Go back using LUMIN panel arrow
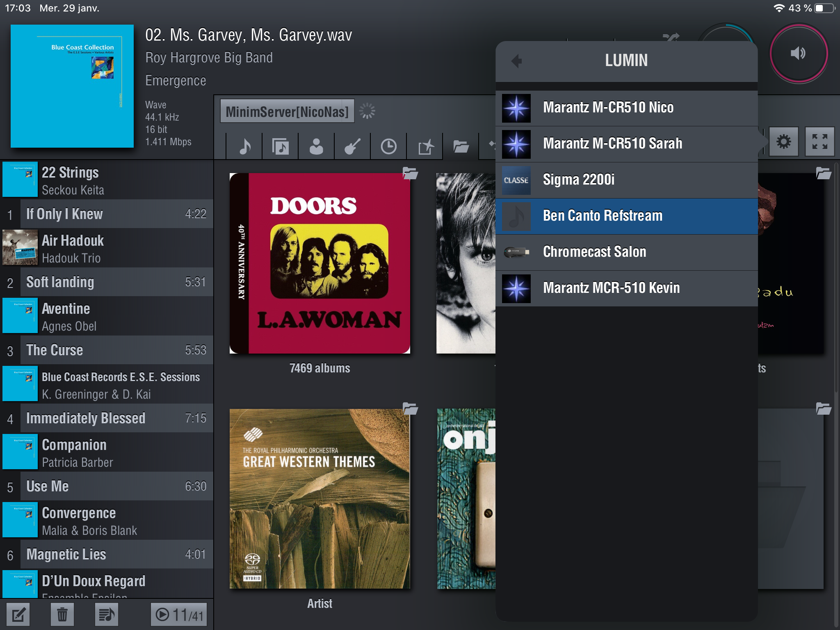This screenshot has width=840, height=630. [x=517, y=61]
